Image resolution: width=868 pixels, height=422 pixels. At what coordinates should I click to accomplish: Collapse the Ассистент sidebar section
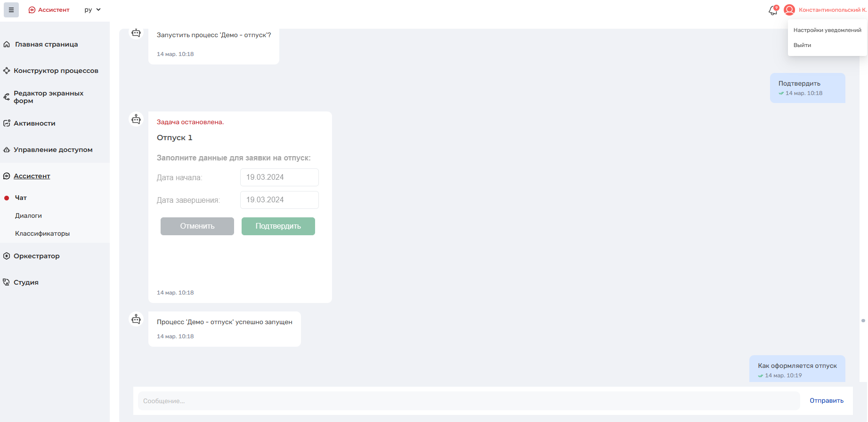click(32, 176)
